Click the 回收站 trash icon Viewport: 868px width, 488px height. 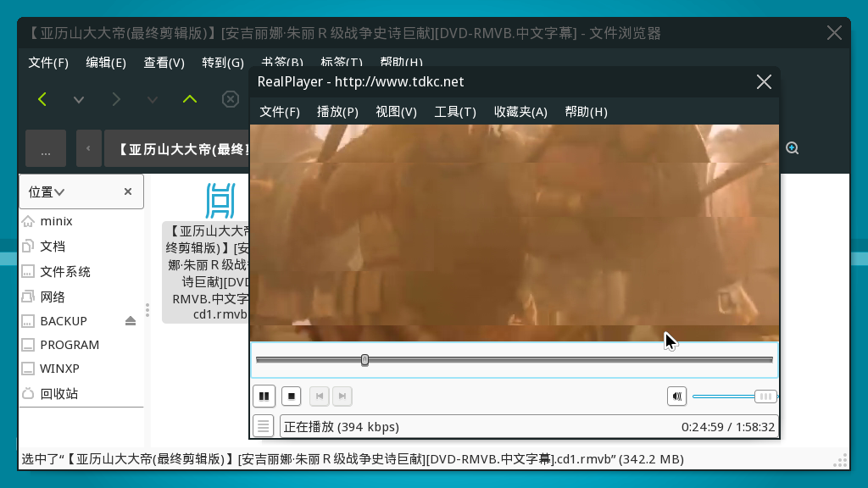tap(28, 393)
